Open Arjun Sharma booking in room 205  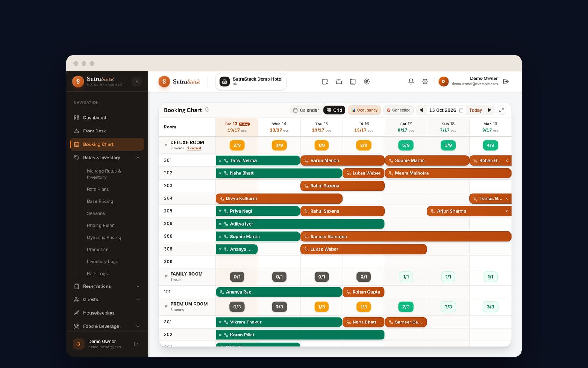click(469, 211)
